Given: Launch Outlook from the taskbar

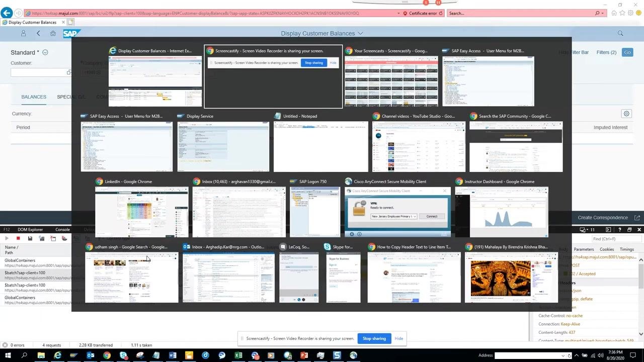Looking at the screenshot, I should click(x=91, y=355).
